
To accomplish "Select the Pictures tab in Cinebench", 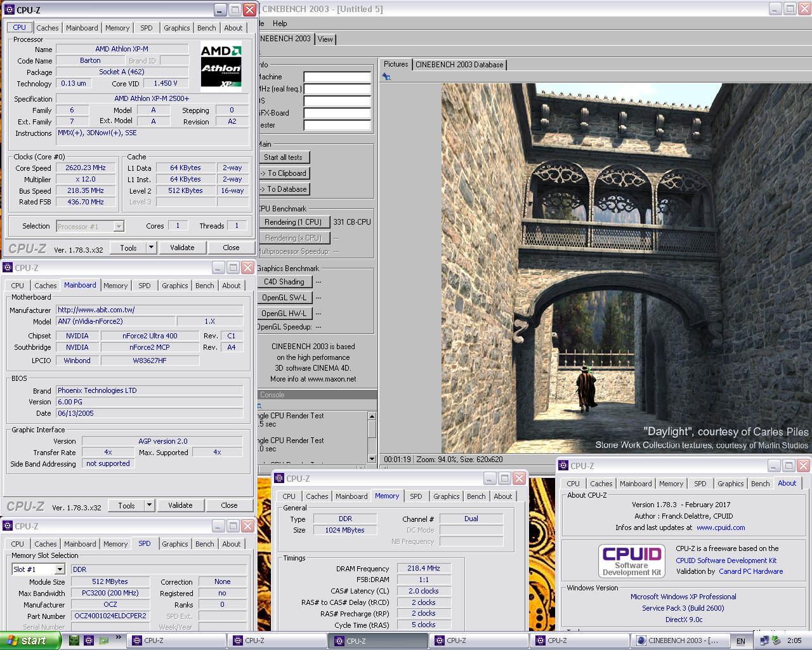I will pyautogui.click(x=396, y=64).
